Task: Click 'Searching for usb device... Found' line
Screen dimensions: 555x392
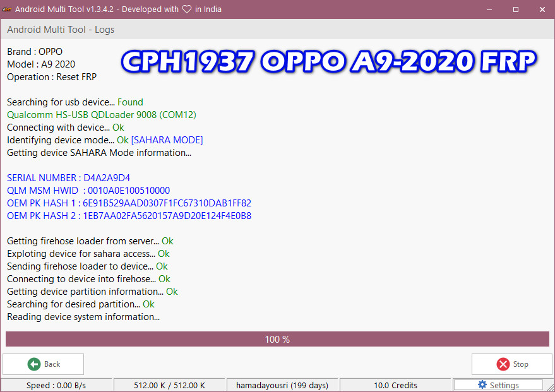Action: point(75,102)
